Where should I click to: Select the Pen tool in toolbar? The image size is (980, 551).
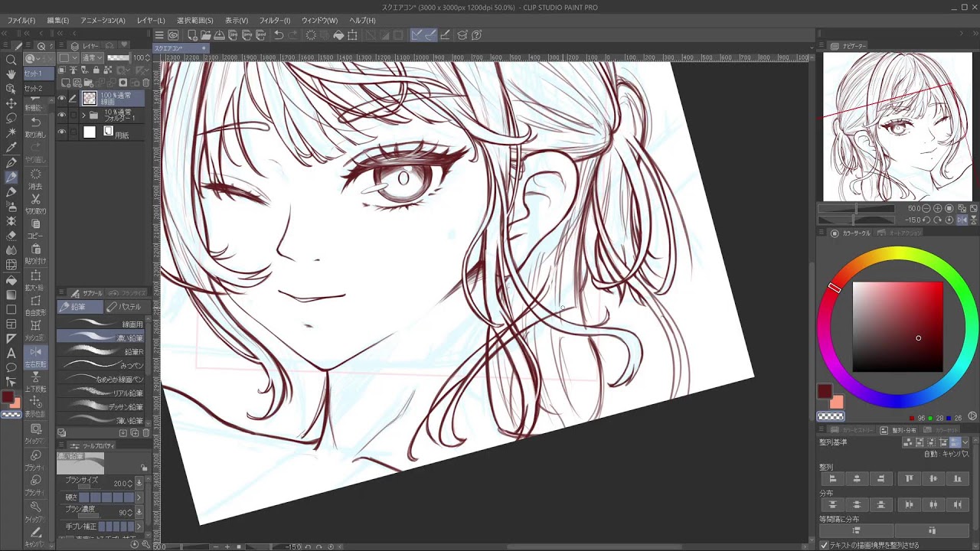(11, 162)
